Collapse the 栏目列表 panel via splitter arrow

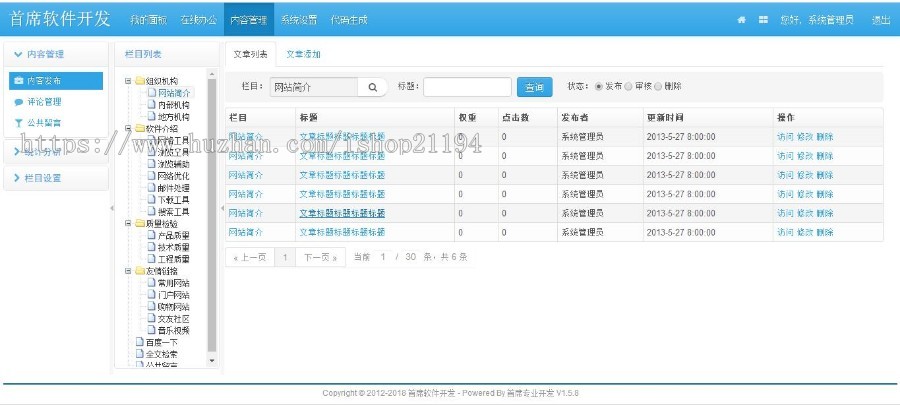(222, 208)
